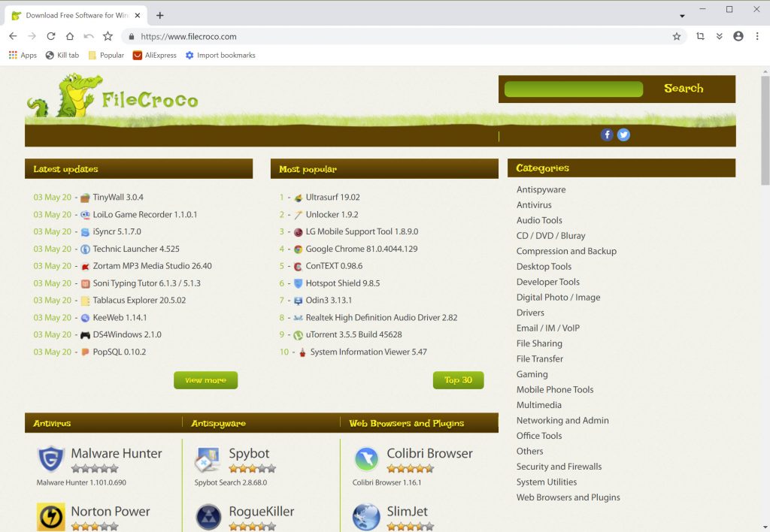Open the Antispyware section header
This screenshot has width=770, height=532.
coord(219,423)
